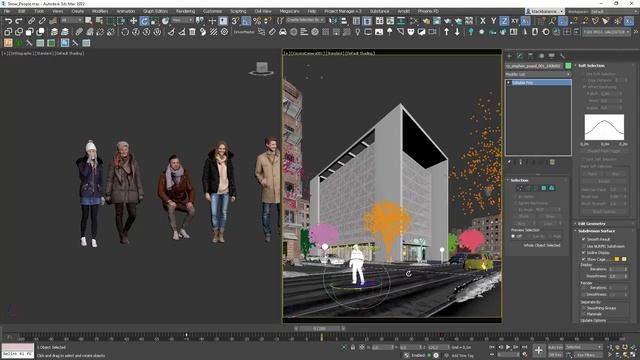
Task: Click the tree icon in second toolbar row
Action: tap(471, 32)
